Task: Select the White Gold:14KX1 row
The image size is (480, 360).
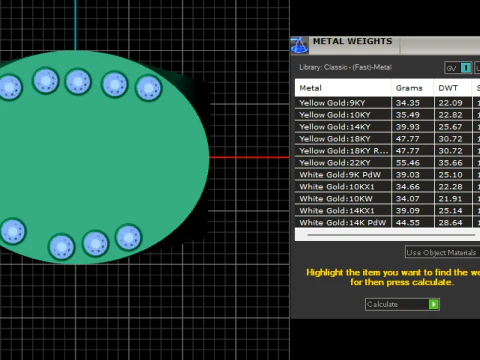Action: tap(387, 211)
